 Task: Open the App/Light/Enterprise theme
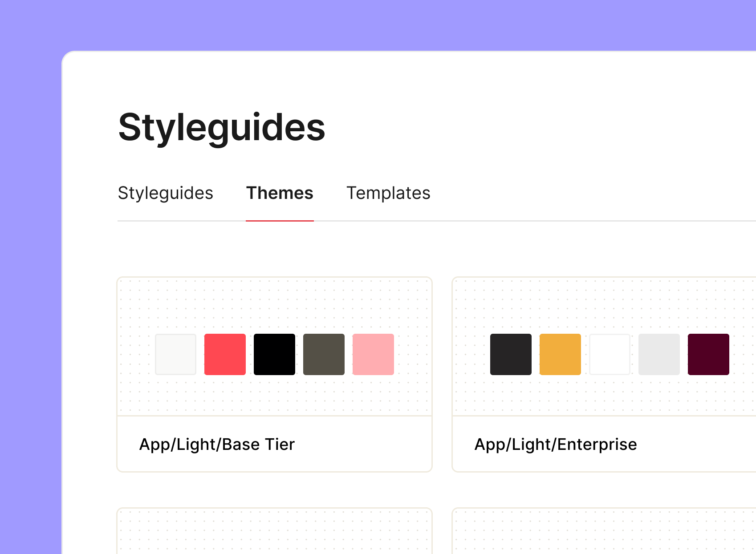coord(556,444)
